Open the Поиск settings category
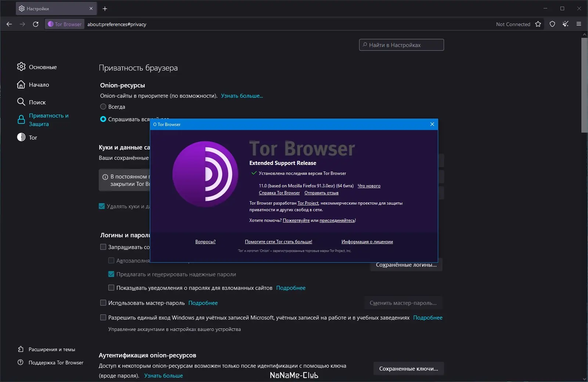Viewport: 588px width, 382px height. [x=32, y=102]
